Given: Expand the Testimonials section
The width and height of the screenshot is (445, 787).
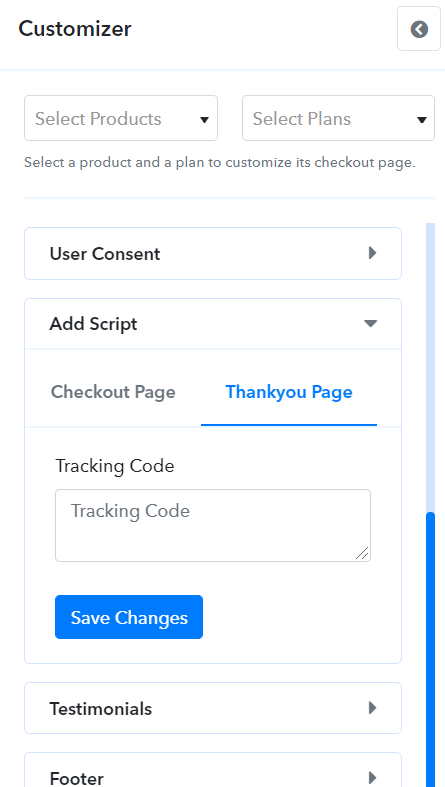Looking at the screenshot, I should (x=213, y=708).
